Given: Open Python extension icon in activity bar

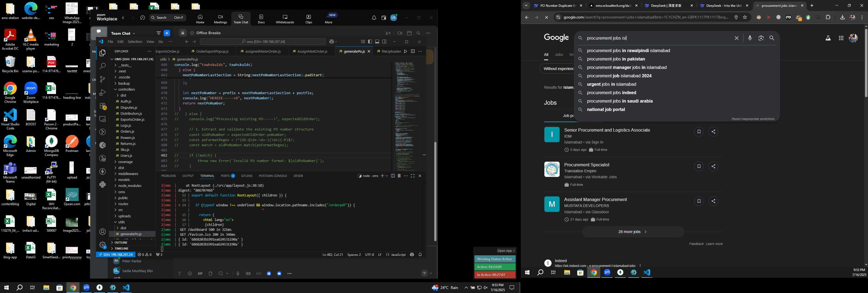Looking at the screenshot, I should click(x=103, y=184).
